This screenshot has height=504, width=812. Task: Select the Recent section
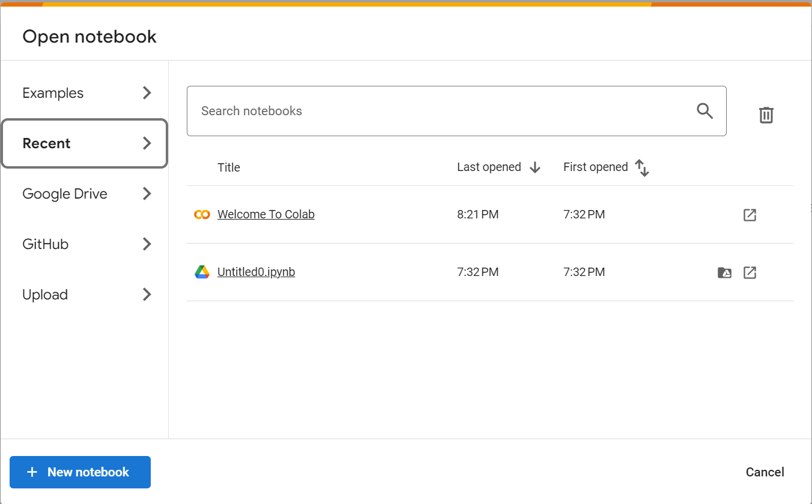tap(85, 143)
